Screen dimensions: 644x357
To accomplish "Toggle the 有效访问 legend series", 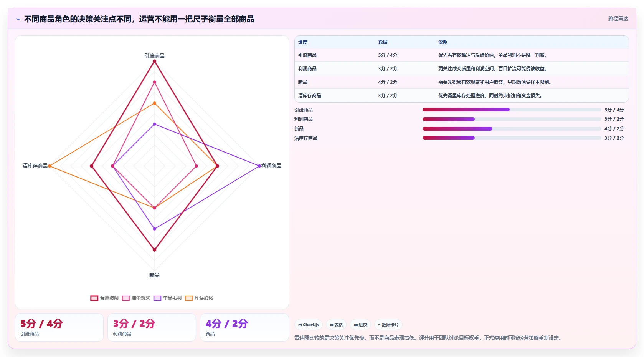I will pos(104,298).
